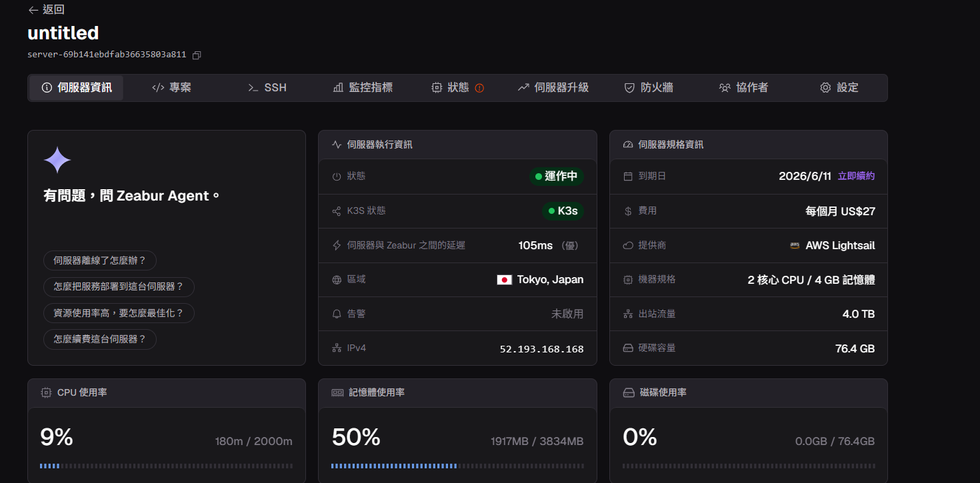Image resolution: width=980 pixels, height=483 pixels.
Task: Click the AWS logo icon beside Lightsail
Action: coord(795,245)
